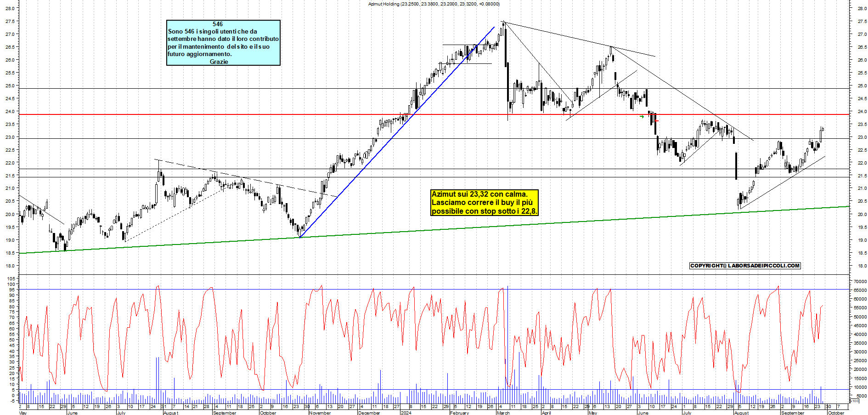Screen dimensions: 868x415
Task: Click the 50000 volume axis value
Action: tap(860, 317)
